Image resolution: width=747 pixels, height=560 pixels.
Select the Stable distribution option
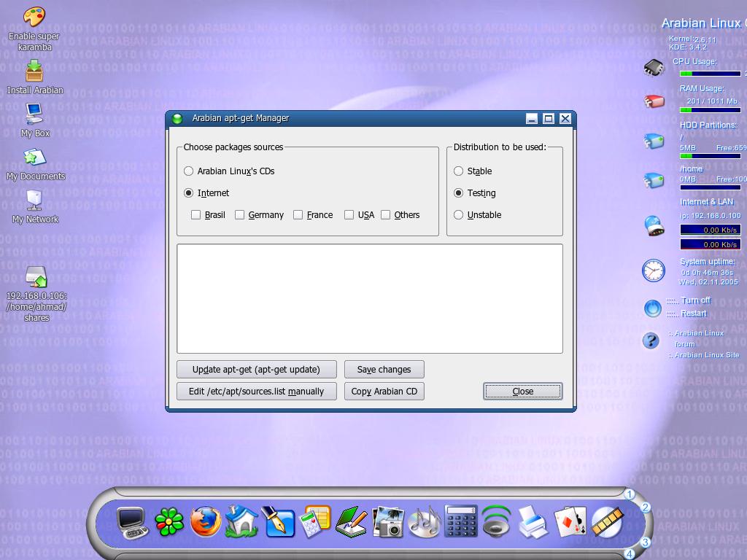point(458,171)
